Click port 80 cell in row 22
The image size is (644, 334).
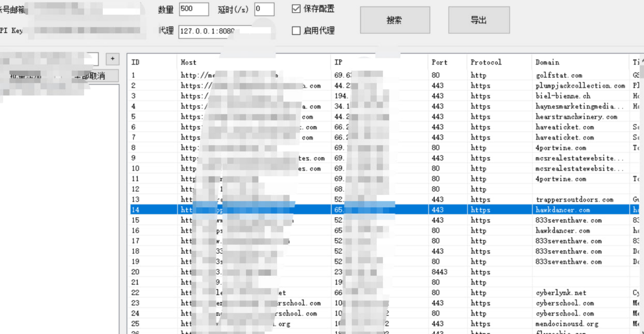[435, 293]
